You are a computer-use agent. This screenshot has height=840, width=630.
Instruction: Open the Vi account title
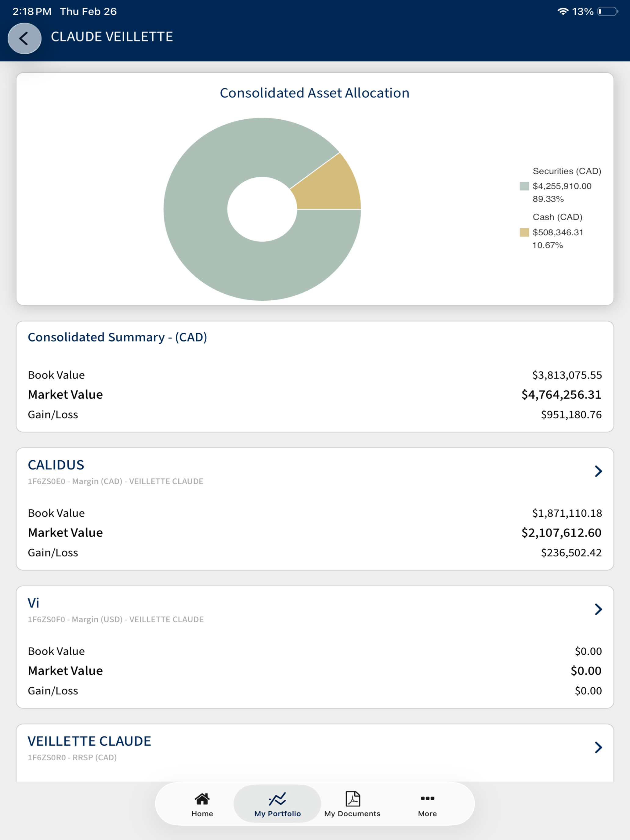[33, 603]
